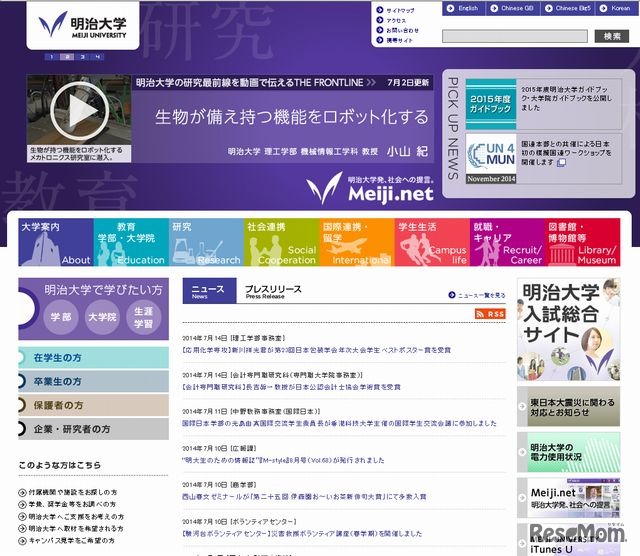Open the 卒業生の方 section
This screenshot has width=640, height=556.
(x=93, y=381)
